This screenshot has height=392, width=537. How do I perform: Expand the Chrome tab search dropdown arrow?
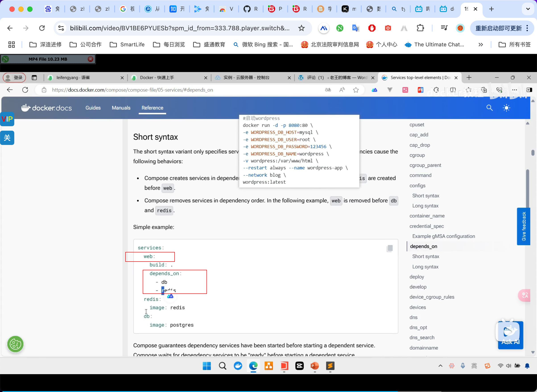click(x=528, y=9)
